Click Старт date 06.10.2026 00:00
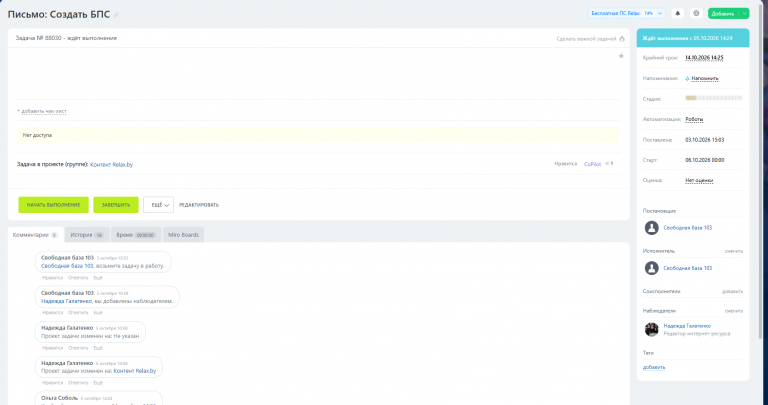Viewport: 768px width, 405px height. tap(704, 160)
